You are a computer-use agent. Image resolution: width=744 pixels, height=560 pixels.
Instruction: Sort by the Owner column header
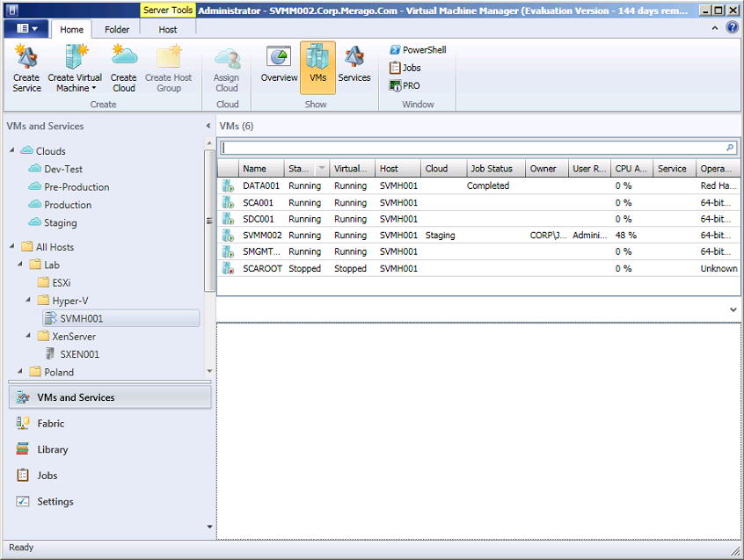tap(547, 168)
